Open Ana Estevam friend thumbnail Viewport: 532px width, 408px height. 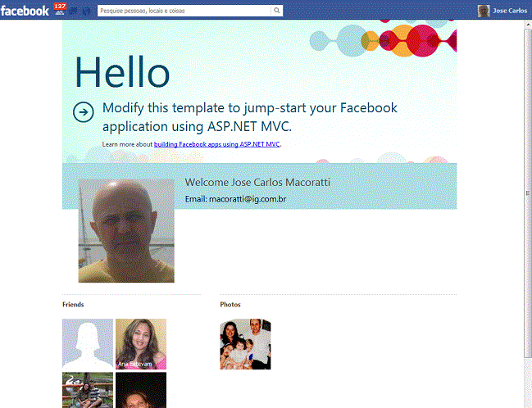click(141, 344)
